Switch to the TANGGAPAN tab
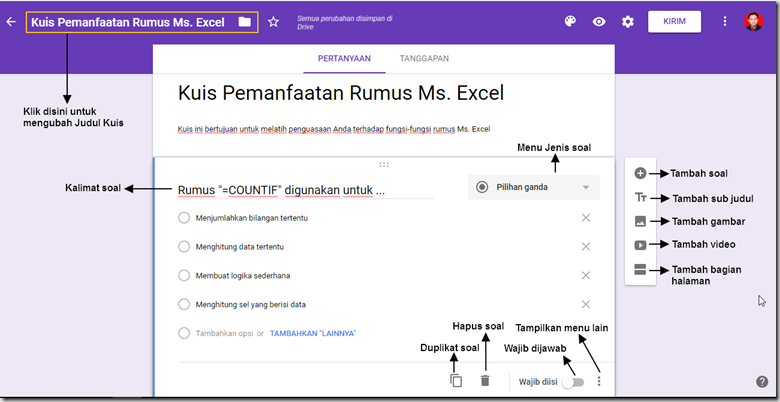 click(424, 59)
